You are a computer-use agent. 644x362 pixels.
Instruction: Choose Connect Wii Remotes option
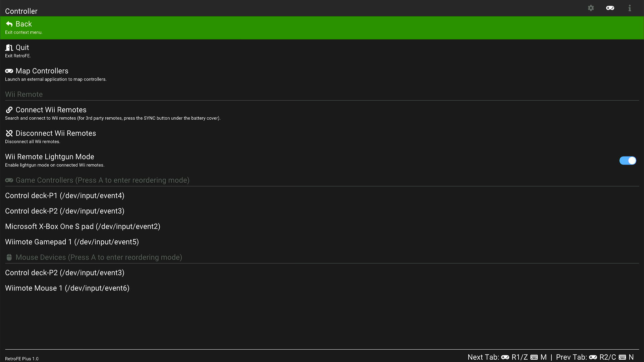click(x=51, y=110)
